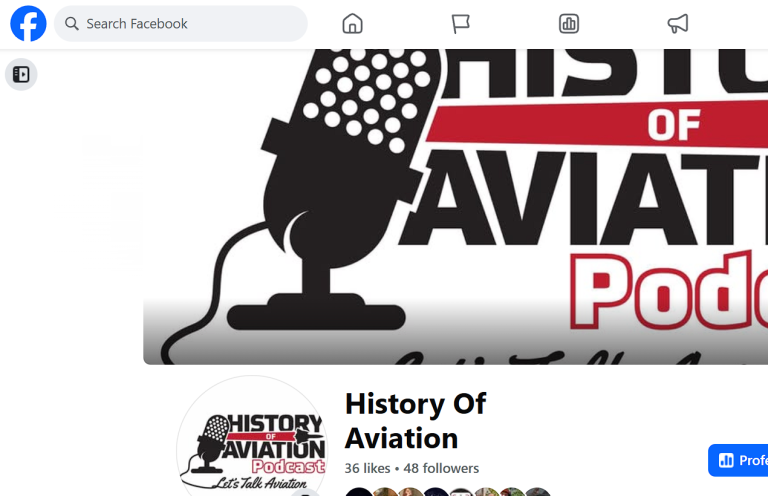The width and height of the screenshot is (768, 496).
Task: Click the fourth follower avatar
Action: click(436, 492)
